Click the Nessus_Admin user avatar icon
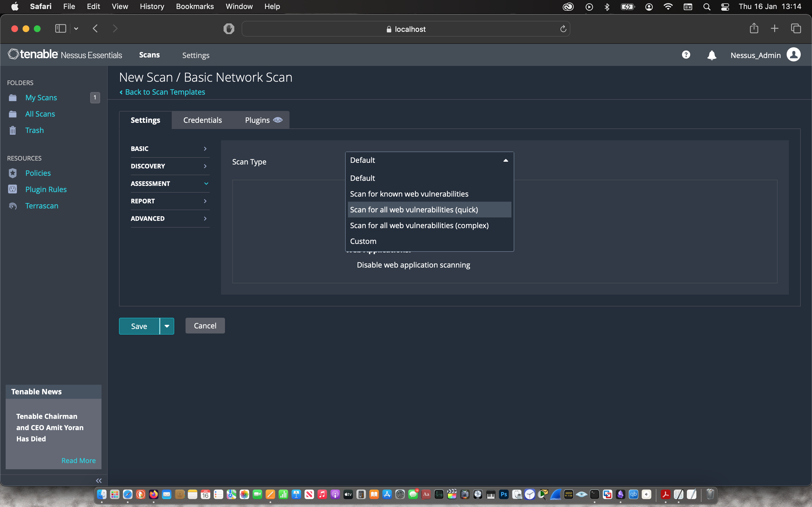The height and width of the screenshot is (507, 812). click(794, 55)
